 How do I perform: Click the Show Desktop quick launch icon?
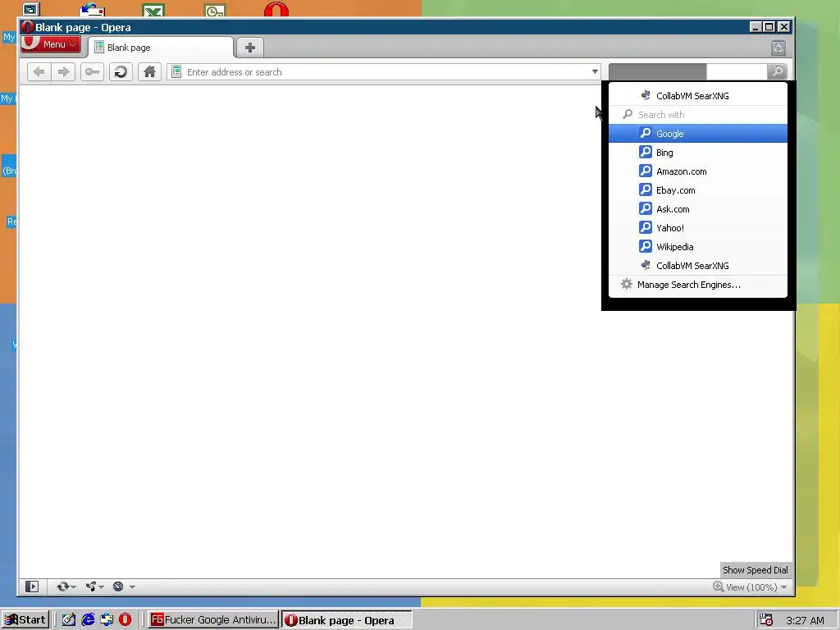[x=69, y=620]
